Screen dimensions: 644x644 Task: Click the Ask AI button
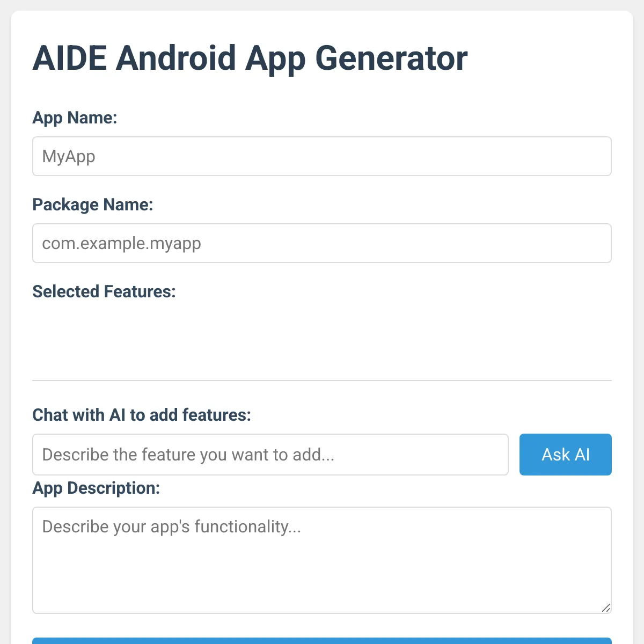tap(566, 455)
